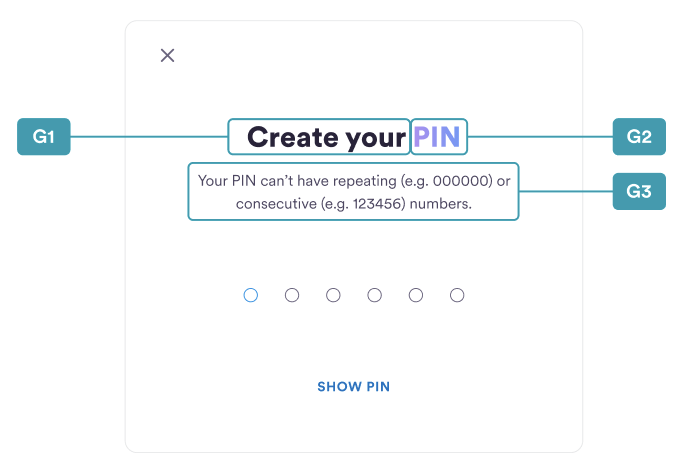Viewport: 682px width, 474px height.
Task: Select the sixth PIN digit circle
Action: tap(457, 295)
